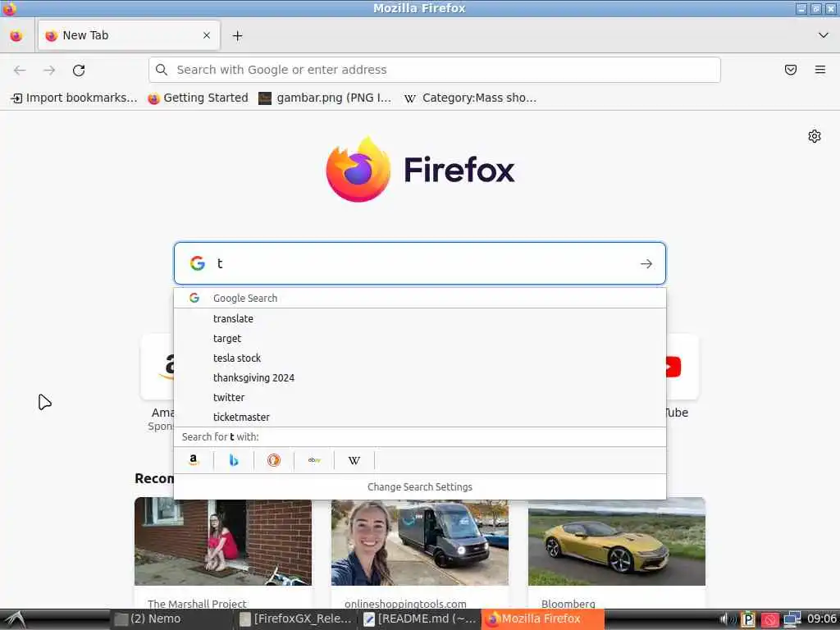Screen dimensions: 840x630
Task: Open the Firefox hamburger application menu
Action: pyautogui.click(x=820, y=70)
